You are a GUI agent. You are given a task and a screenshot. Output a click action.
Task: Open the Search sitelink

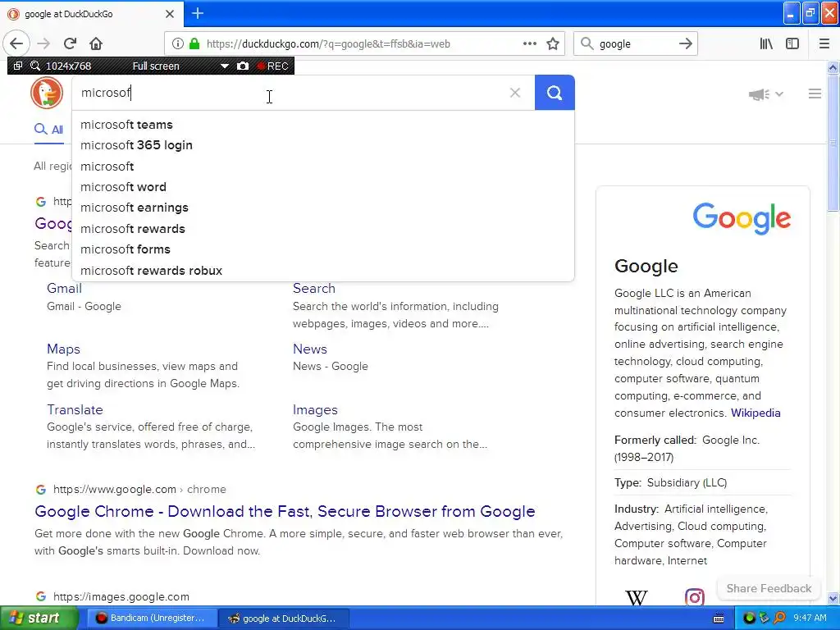[314, 288]
